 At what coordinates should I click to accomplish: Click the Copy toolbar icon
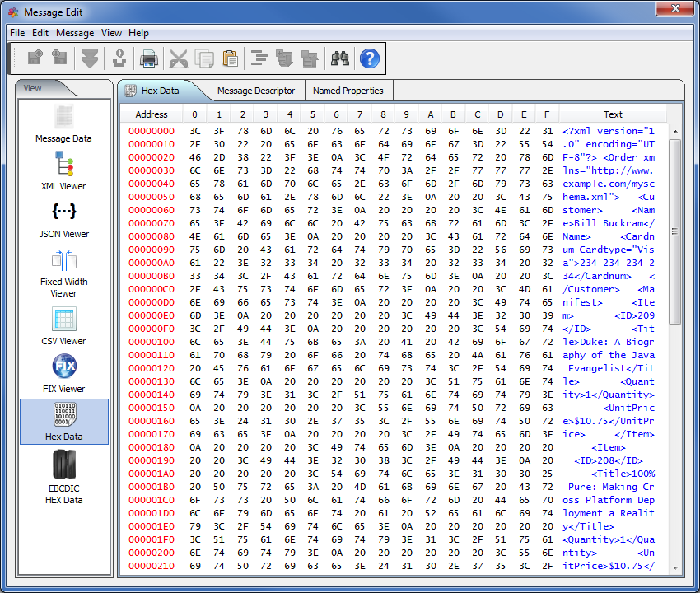[x=204, y=58]
